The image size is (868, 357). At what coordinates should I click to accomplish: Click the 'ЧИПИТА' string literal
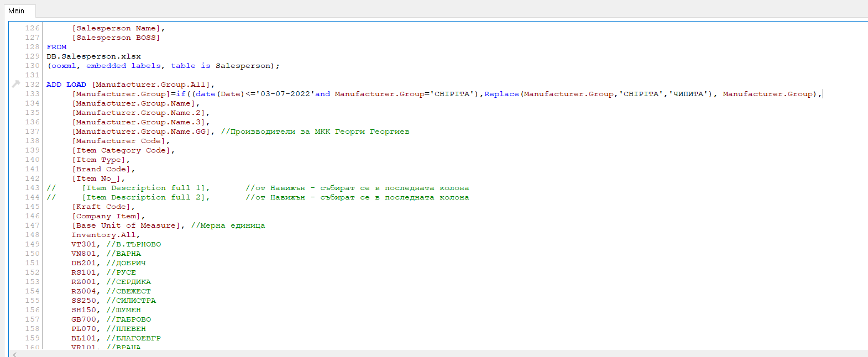point(688,94)
